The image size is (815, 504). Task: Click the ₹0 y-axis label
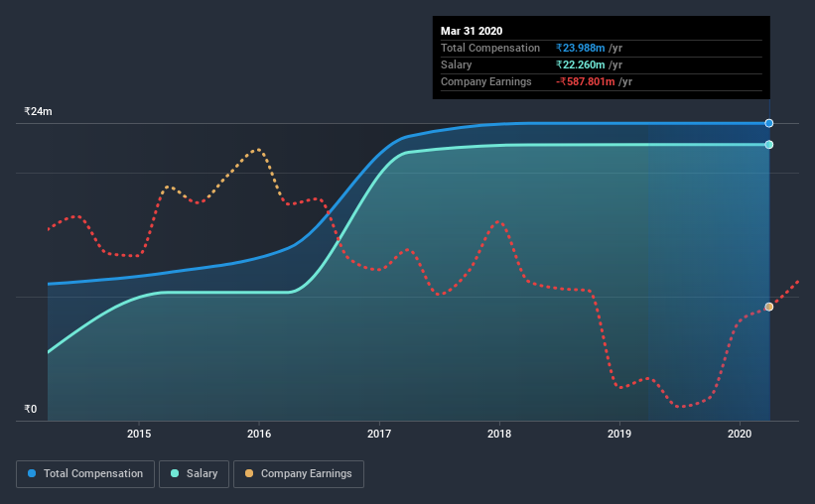(31, 409)
